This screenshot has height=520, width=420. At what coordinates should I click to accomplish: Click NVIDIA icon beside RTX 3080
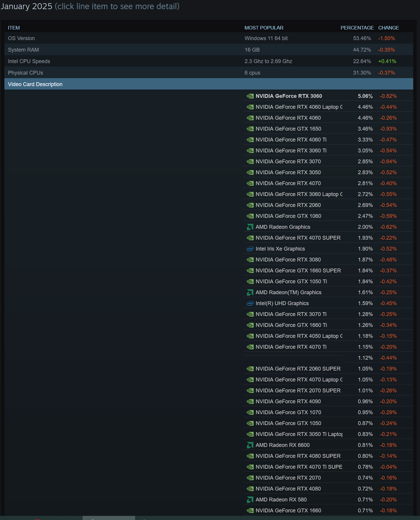[x=250, y=260]
